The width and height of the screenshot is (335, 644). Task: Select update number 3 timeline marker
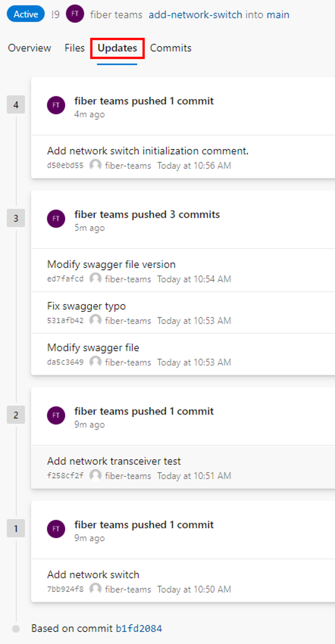click(16, 219)
